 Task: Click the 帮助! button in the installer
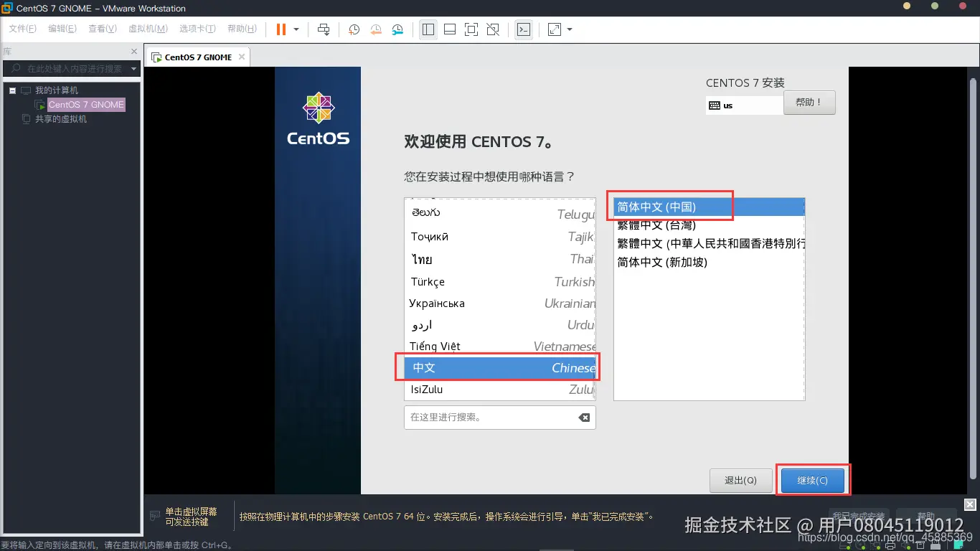click(809, 103)
